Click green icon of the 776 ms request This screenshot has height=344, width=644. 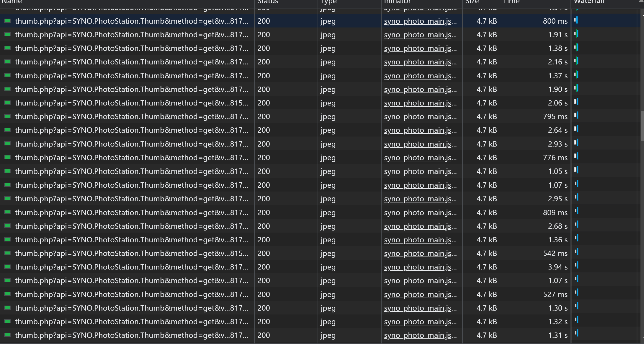pyautogui.click(x=7, y=158)
